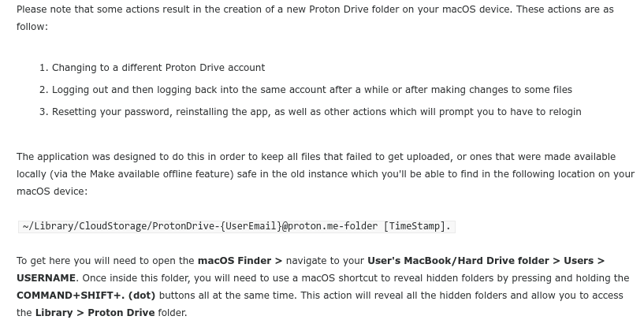Click bold 'Library > Proton Drive' text
The height and width of the screenshot is (331, 644).
(x=95, y=313)
